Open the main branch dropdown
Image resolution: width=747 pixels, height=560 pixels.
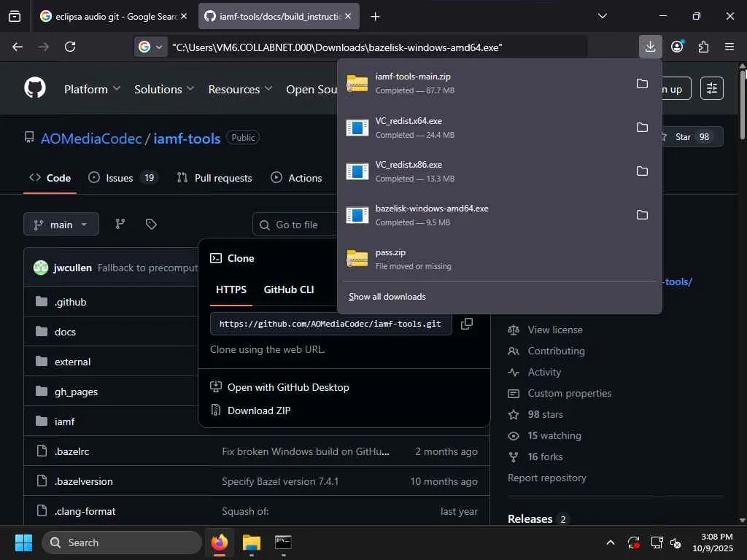point(61,225)
